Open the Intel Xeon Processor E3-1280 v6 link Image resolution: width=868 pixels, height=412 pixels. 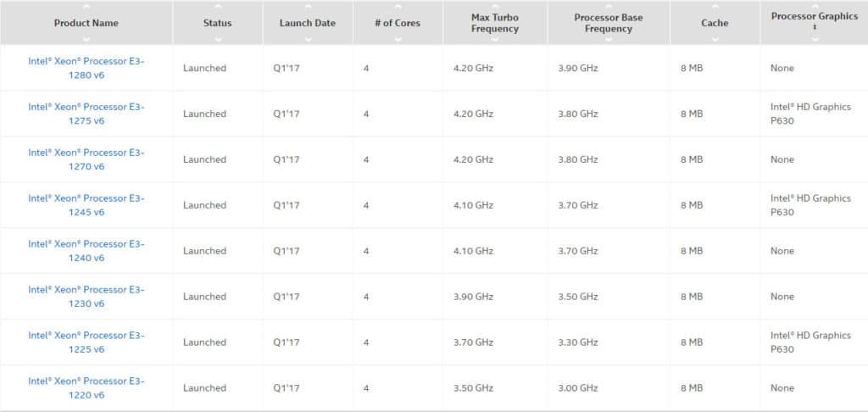tap(86, 68)
